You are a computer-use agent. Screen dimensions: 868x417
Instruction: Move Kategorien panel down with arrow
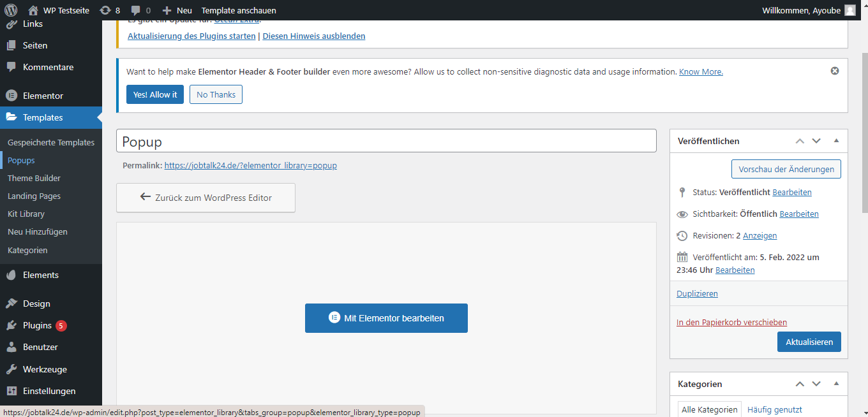point(816,384)
